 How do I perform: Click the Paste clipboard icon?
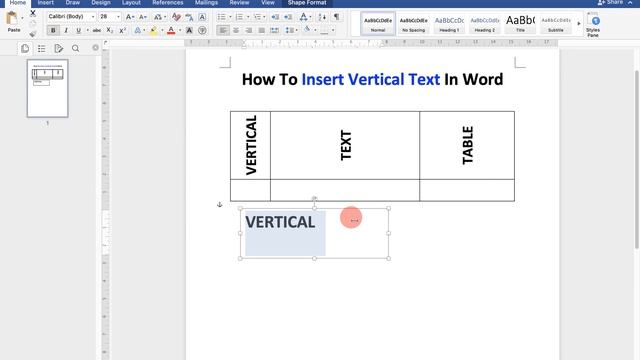coord(12,18)
